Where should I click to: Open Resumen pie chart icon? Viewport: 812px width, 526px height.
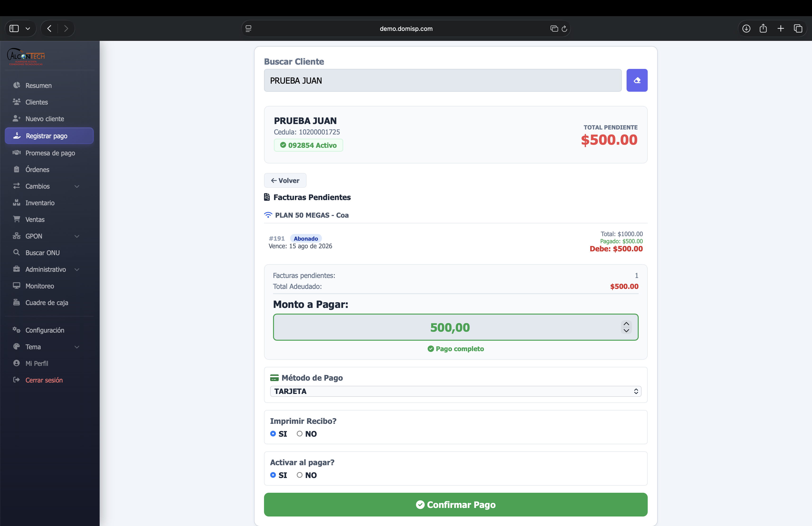tap(16, 85)
